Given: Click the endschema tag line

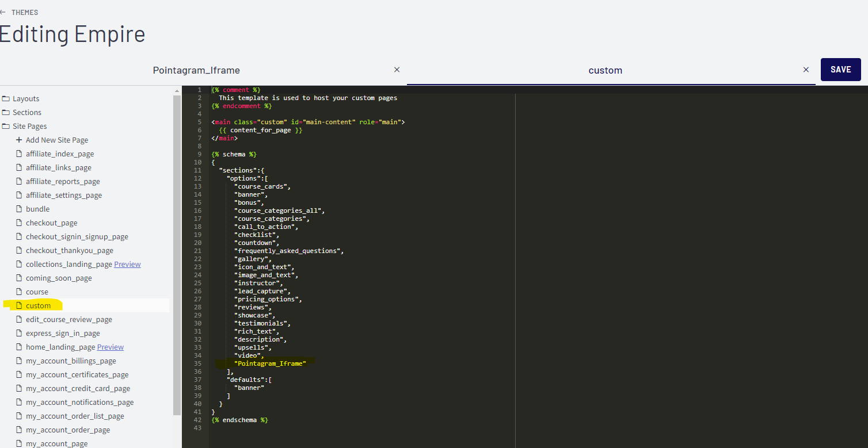Looking at the screenshot, I should coord(239,420).
